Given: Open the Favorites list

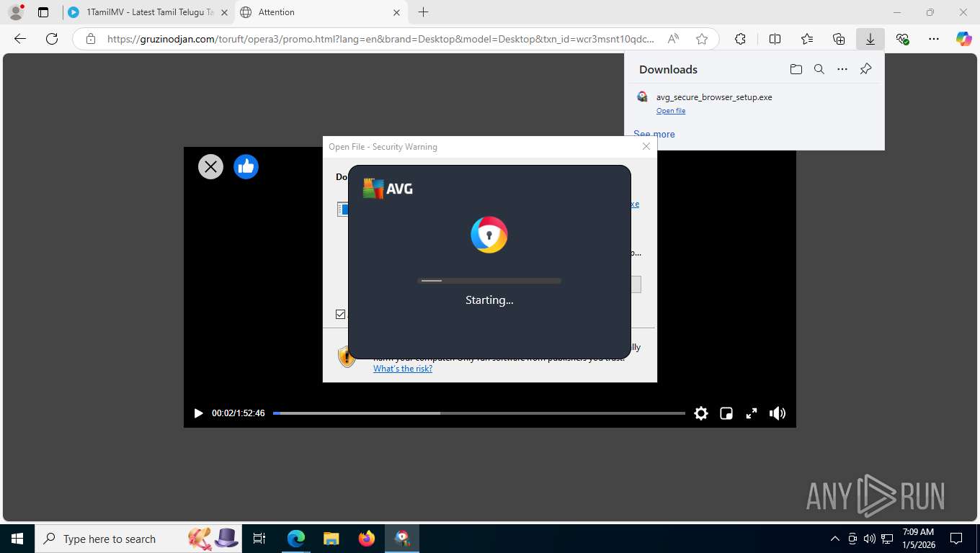Looking at the screenshot, I should 807,39.
